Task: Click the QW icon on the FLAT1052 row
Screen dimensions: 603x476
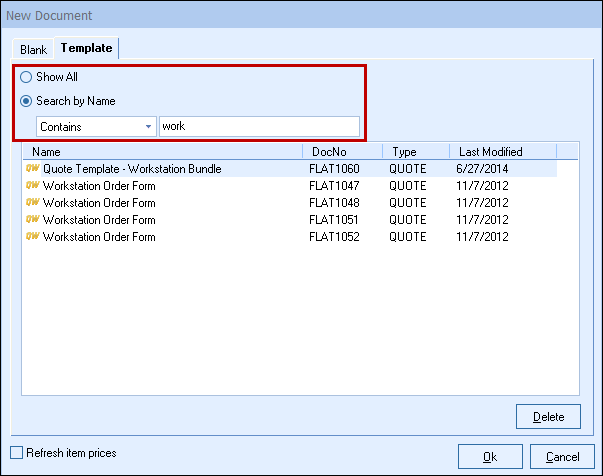Action: click(x=32, y=237)
